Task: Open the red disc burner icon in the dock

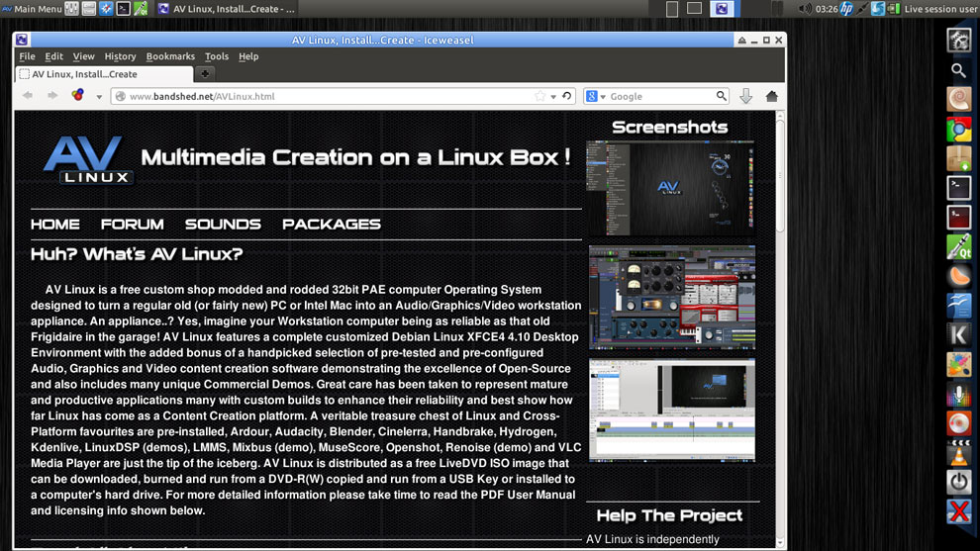Action: coord(959,423)
